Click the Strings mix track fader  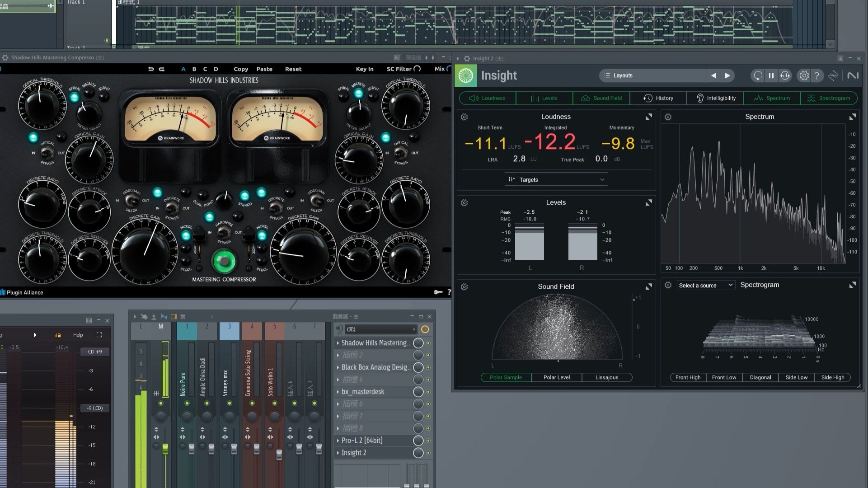[x=234, y=449]
